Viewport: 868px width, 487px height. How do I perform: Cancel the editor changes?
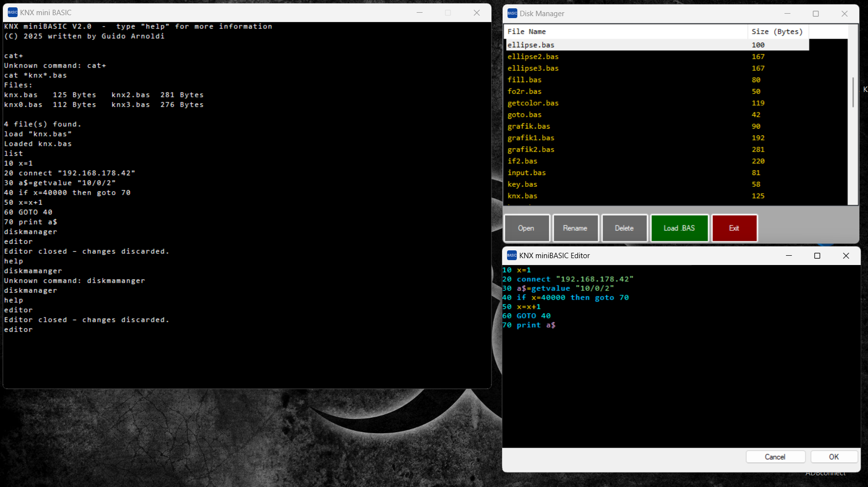(x=775, y=457)
